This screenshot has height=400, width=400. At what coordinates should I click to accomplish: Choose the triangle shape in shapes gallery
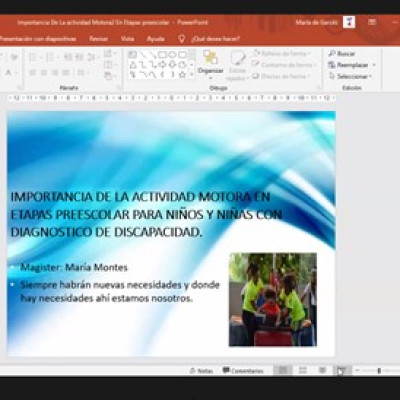pyautogui.click(x=133, y=65)
